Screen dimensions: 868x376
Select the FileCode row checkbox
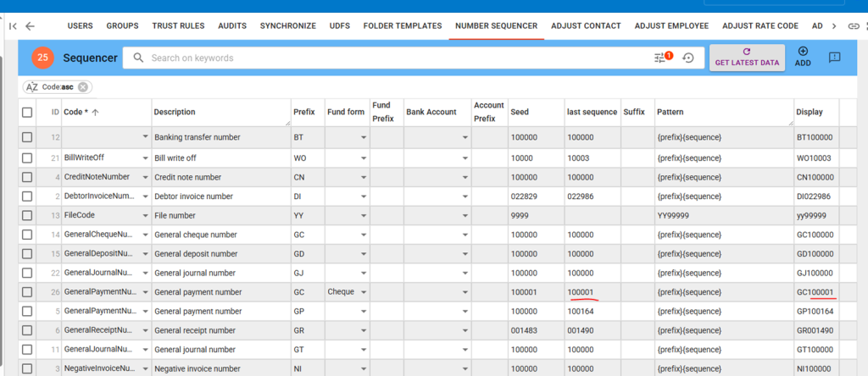(27, 215)
